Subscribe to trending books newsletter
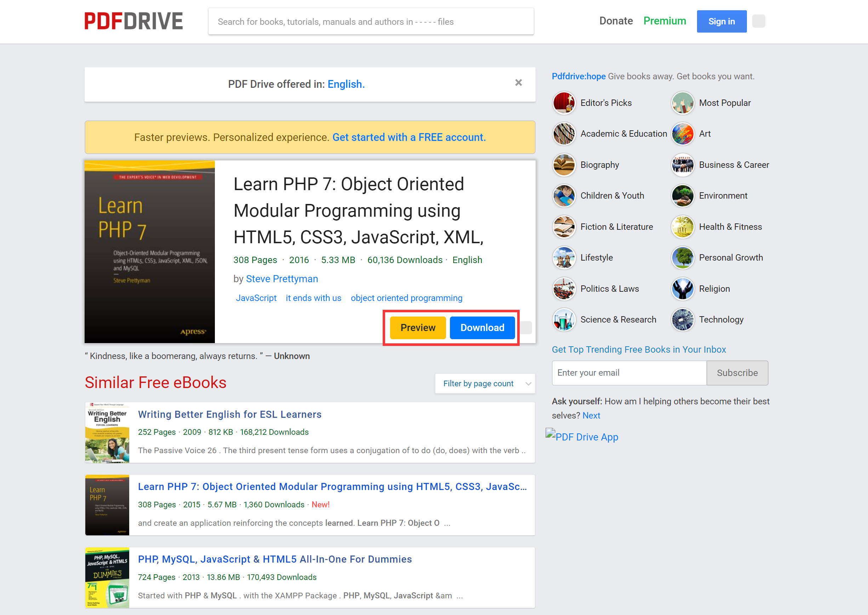 tap(737, 372)
